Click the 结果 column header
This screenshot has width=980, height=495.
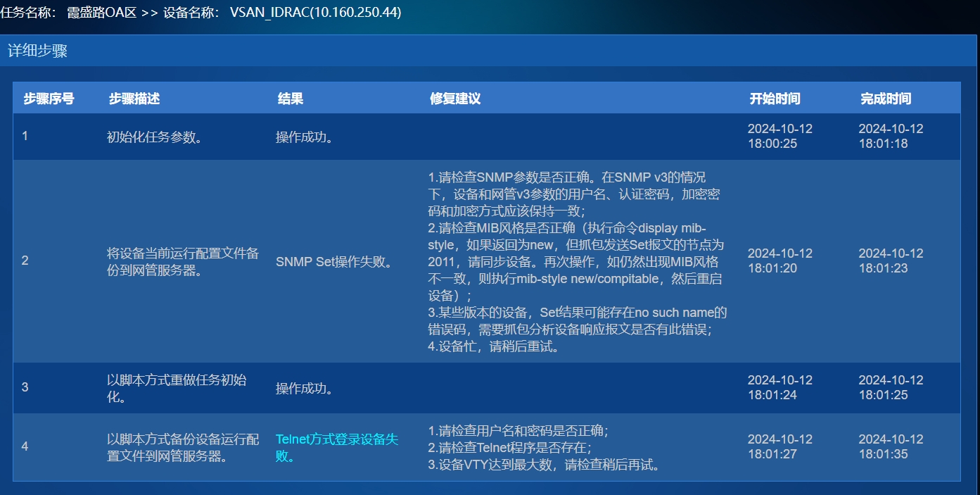point(291,99)
